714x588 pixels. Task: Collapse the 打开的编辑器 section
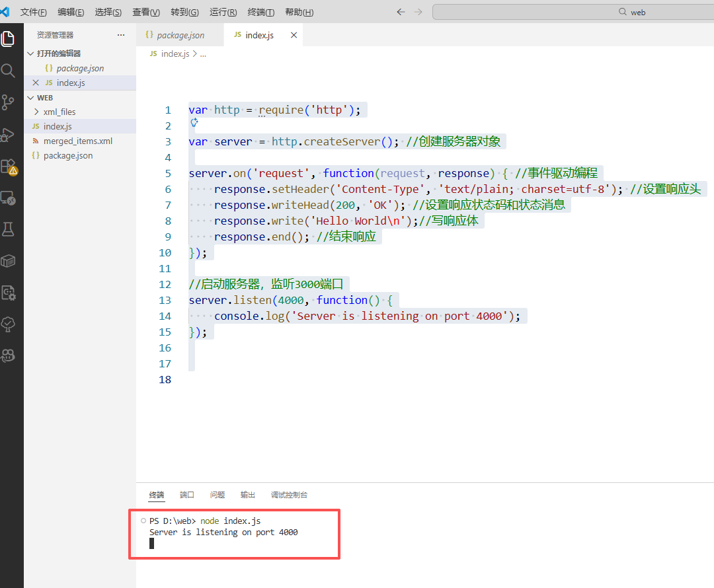30,54
